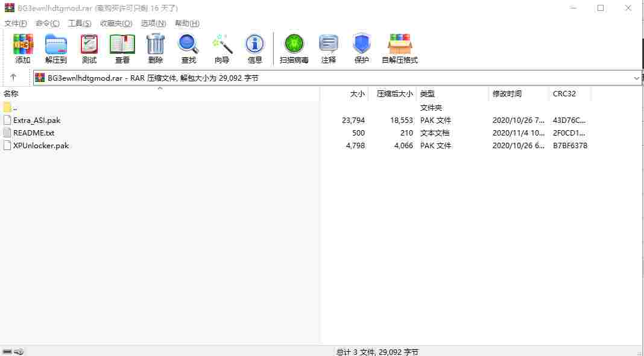The width and height of the screenshot is (644, 356).
Task: Click packed size value 4,066
Action: [x=403, y=146]
